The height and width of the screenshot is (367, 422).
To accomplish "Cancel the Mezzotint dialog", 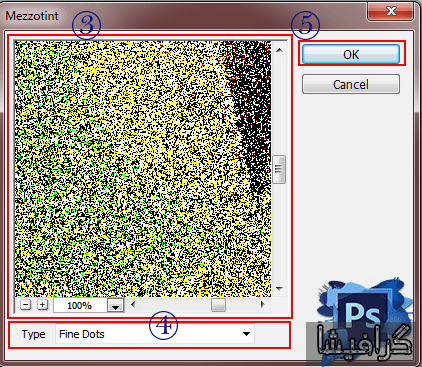I will 351,84.
